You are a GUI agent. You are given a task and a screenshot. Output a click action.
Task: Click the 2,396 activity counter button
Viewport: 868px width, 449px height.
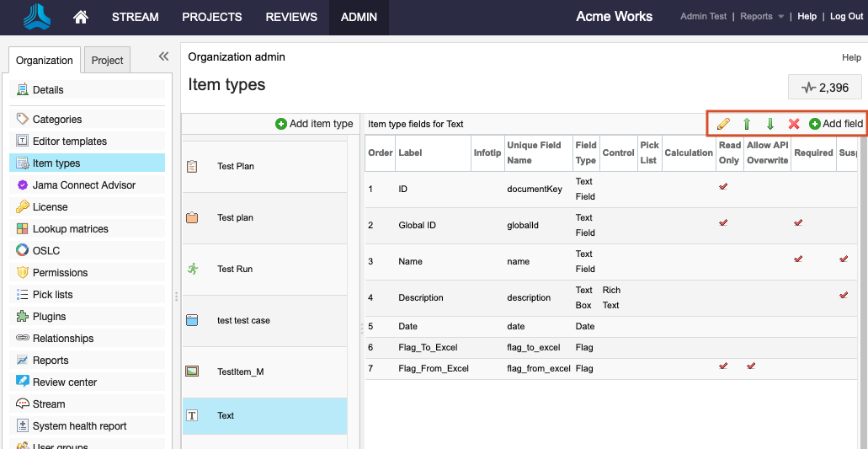[x=825, y=88]
